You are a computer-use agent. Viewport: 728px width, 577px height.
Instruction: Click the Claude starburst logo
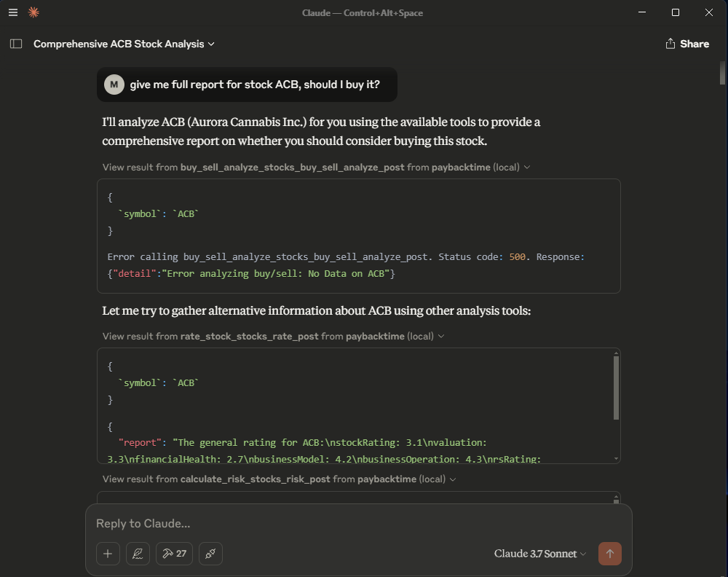point(33,12)
